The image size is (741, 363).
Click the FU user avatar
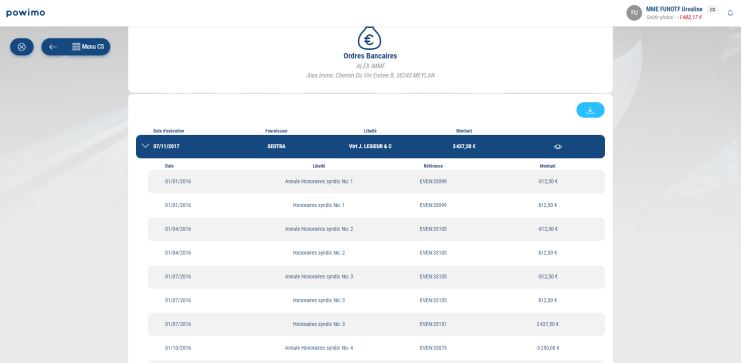pos(634,13)
